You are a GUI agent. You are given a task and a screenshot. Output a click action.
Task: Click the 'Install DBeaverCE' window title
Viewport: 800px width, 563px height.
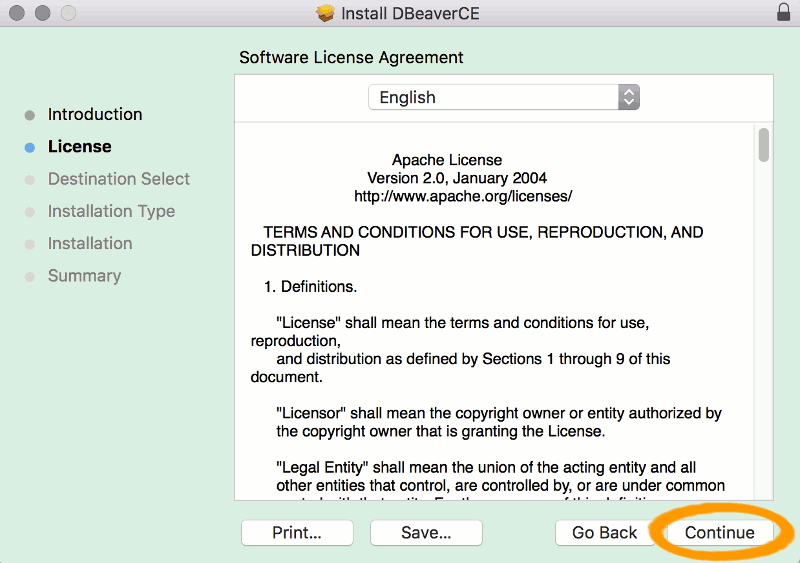tap(410, 13)
